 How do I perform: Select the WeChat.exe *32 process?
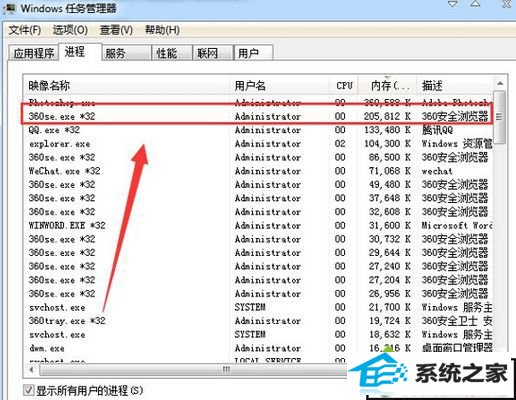[257, 171]
